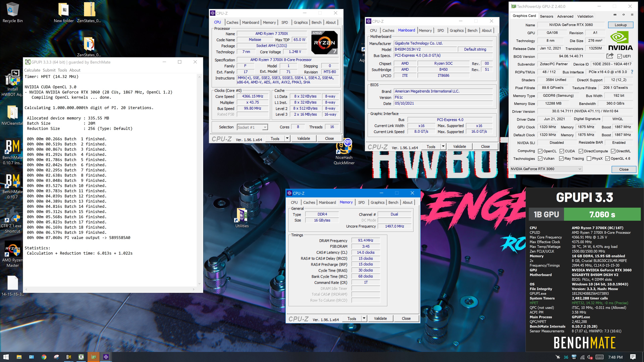
Task: Click Tools button in CPU-Z Memory window
Action: (x=352, y=319)
